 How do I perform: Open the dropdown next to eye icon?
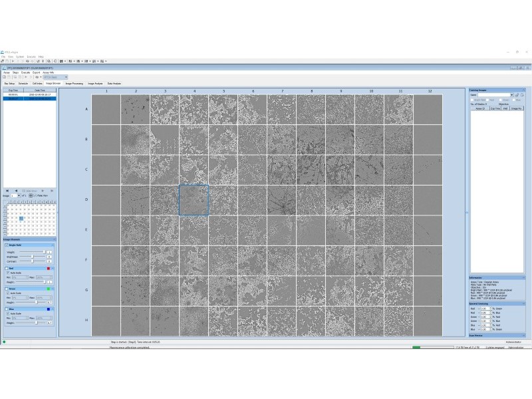tap(41, 77)
